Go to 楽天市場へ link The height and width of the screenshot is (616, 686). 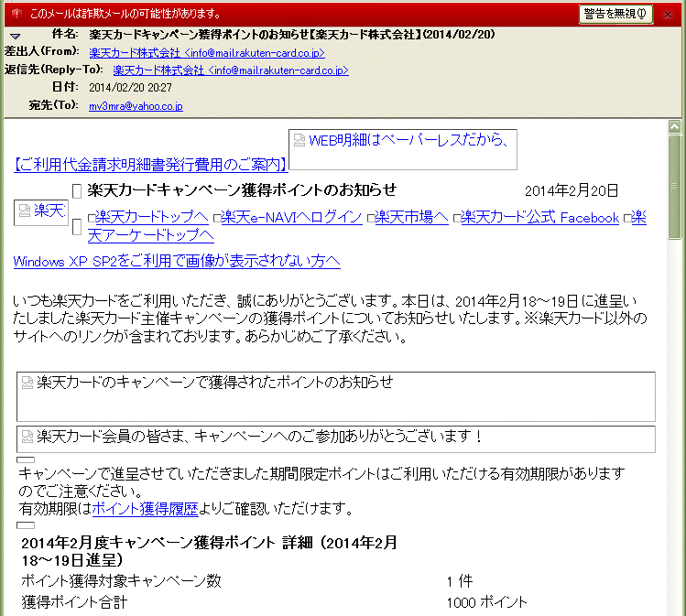[x=410, y=217]
